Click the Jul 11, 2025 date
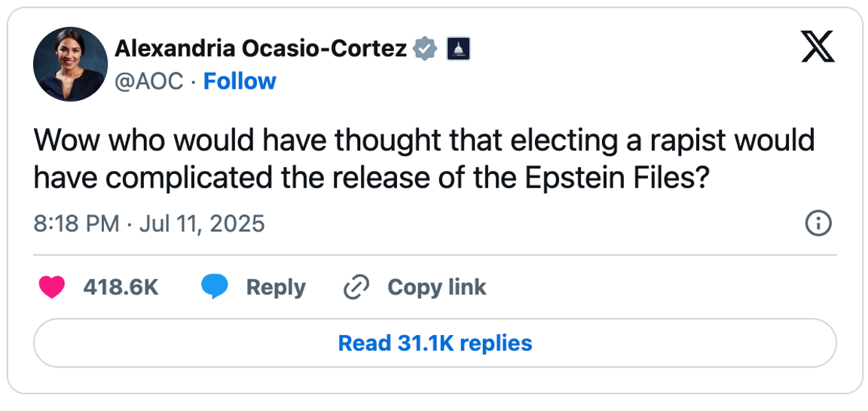Image resolution: width=868 pixels, height=411 pixels. pyautogui.click(x=200, y=224)
